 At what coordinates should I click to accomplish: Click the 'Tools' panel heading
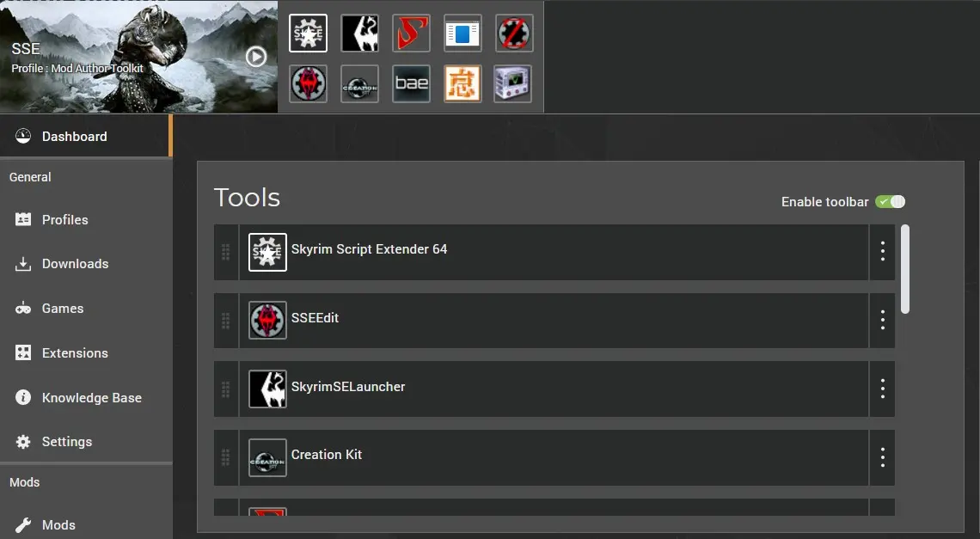pyautogui.click(x=247, y=198)
